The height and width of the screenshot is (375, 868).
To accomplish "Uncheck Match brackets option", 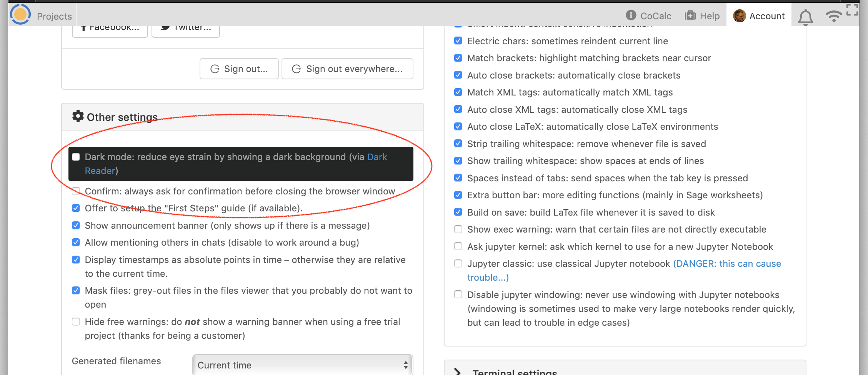I will 458,58.
